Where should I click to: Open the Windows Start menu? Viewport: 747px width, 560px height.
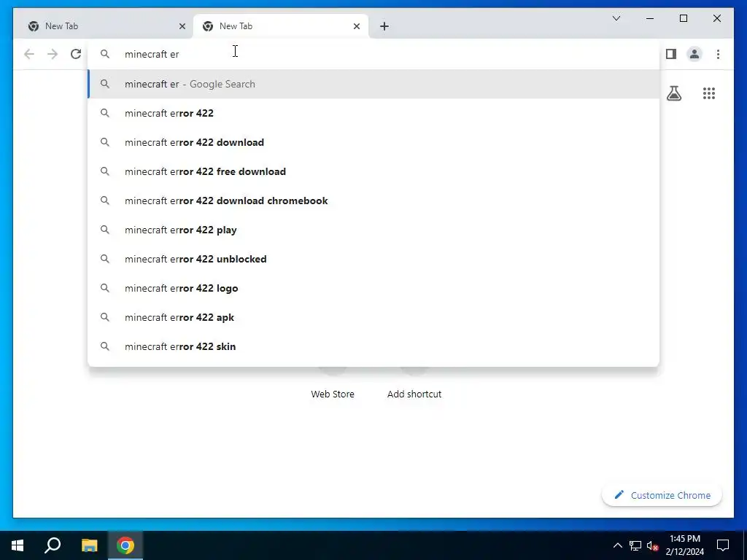coord(18,545)
